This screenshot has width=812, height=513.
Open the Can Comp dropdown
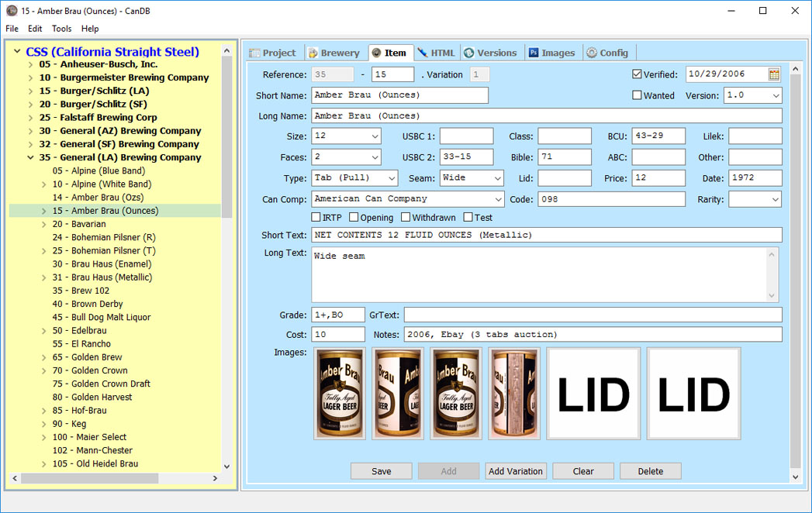[497, 199]
